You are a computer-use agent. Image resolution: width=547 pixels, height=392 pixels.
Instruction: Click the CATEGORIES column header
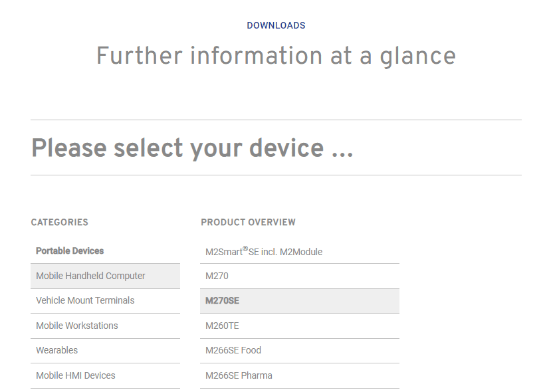pos(60,222)
